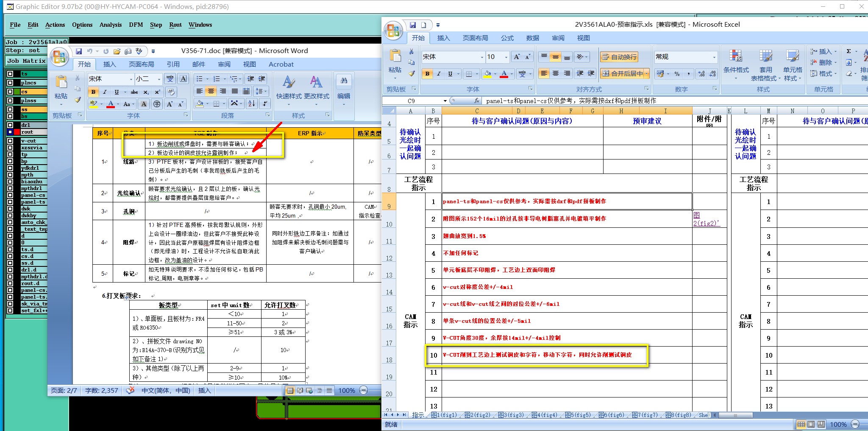Open Graphic Editor DFM menu
868x431 pixels.
[136, 25]
